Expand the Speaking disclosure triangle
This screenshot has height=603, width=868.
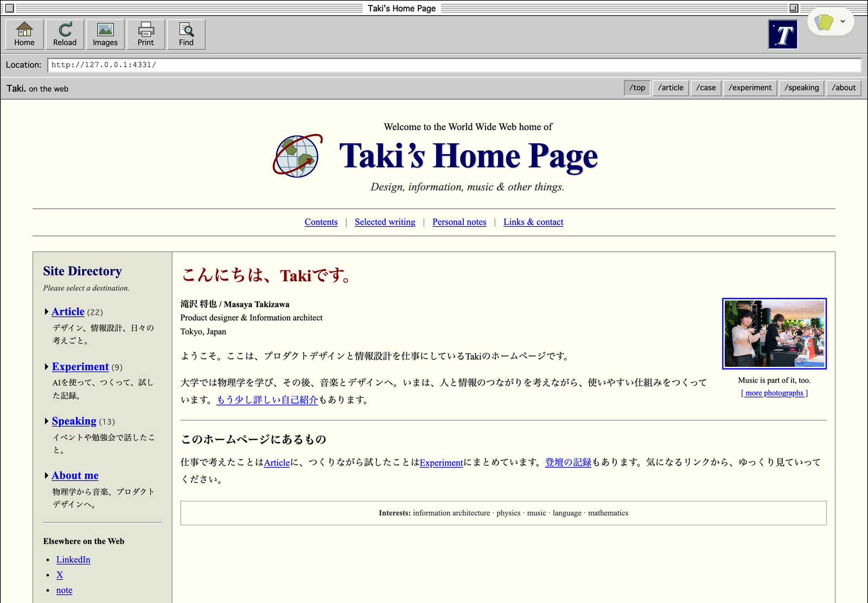pos(47,421)
